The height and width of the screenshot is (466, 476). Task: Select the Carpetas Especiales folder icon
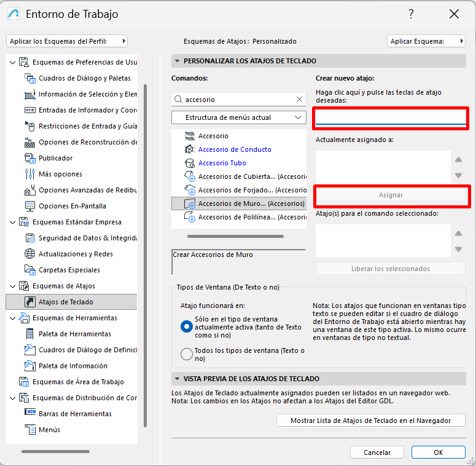[x=29, y=270]
